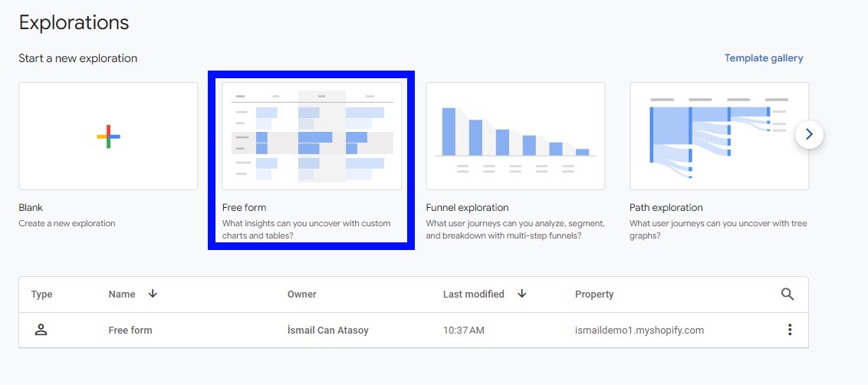Create a Blank exploration from thumbnail
Screen dimensions: 868x385
(109, 137)
